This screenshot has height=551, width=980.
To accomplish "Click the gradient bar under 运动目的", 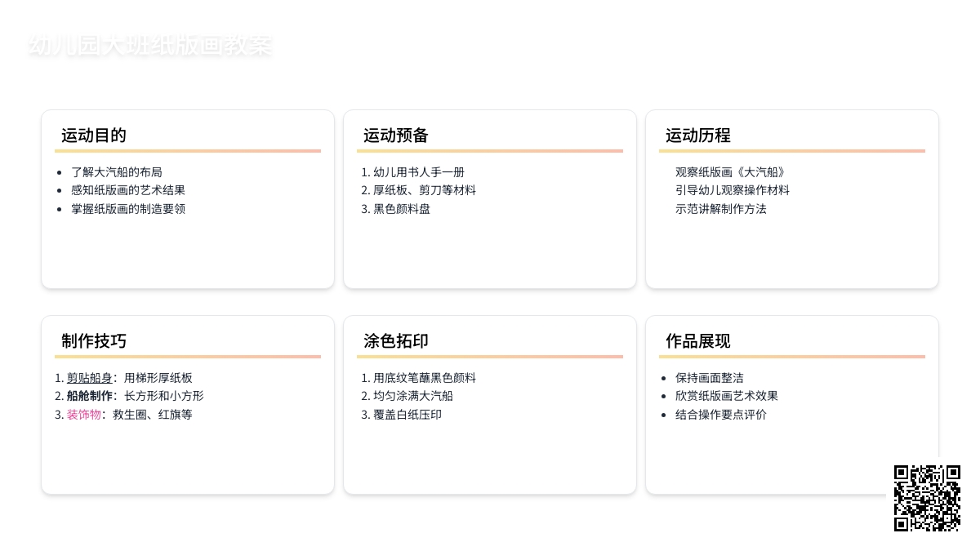I will click(188, 151).
